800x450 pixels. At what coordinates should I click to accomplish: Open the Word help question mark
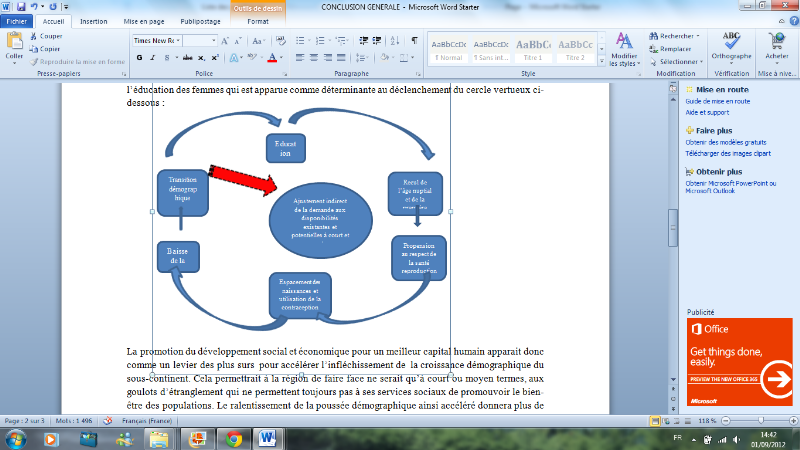pyautogui.click(x=791, y=20)
